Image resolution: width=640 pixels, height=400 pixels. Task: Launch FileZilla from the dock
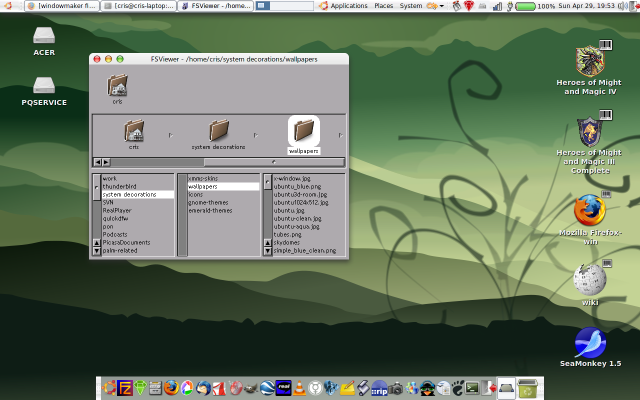click(x=124, y=387)
